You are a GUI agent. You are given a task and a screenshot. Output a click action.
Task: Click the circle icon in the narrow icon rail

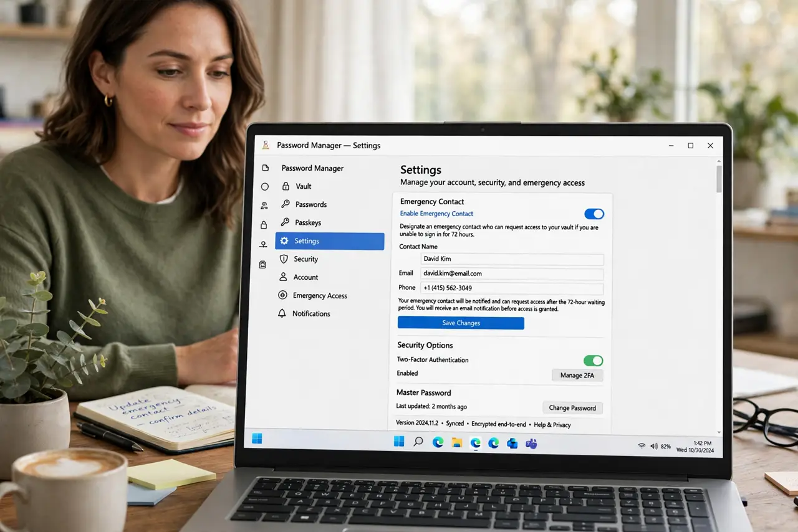tap(265, 186)
